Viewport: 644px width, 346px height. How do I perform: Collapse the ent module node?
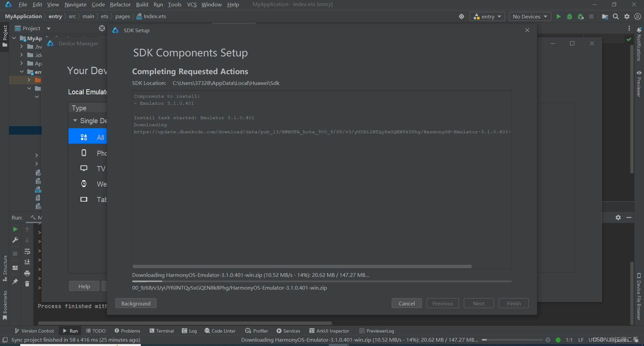21,71
